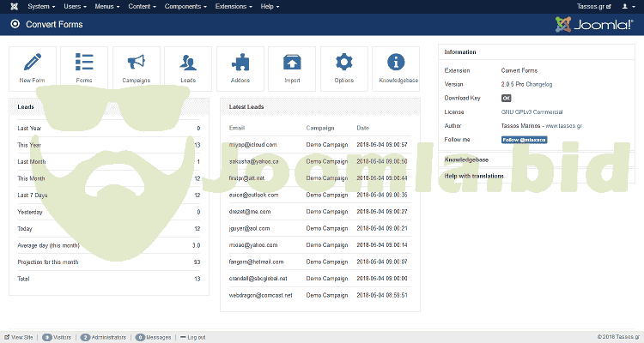Expand the Users dropdown menu

pyautogui.click(x=74, y=6)
